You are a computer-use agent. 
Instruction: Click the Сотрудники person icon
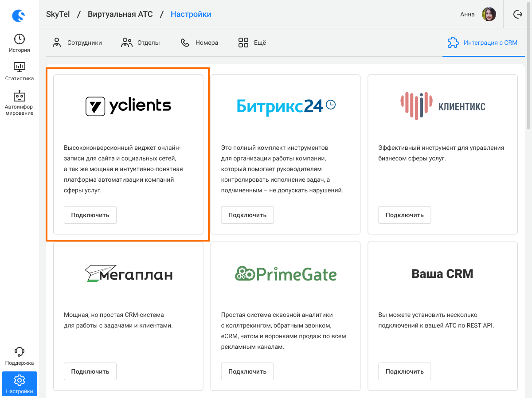pyautogui.click(x=57, y=43)
